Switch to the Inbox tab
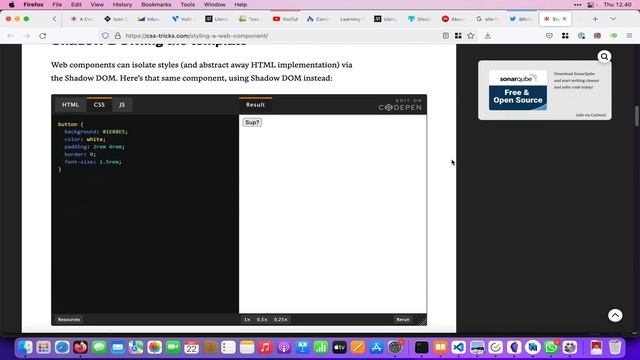640x360 pixels. [x=149, y=19]
